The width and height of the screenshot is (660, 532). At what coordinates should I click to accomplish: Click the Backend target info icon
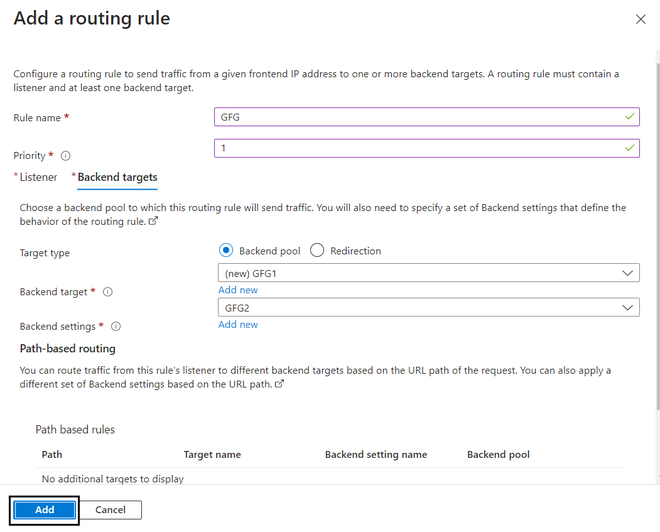[x=108, y=292]
